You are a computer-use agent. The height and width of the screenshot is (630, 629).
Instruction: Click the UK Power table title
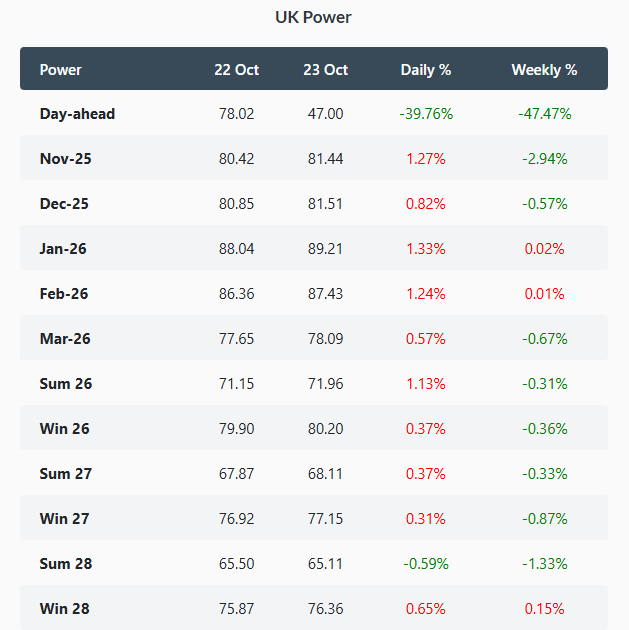314,17
